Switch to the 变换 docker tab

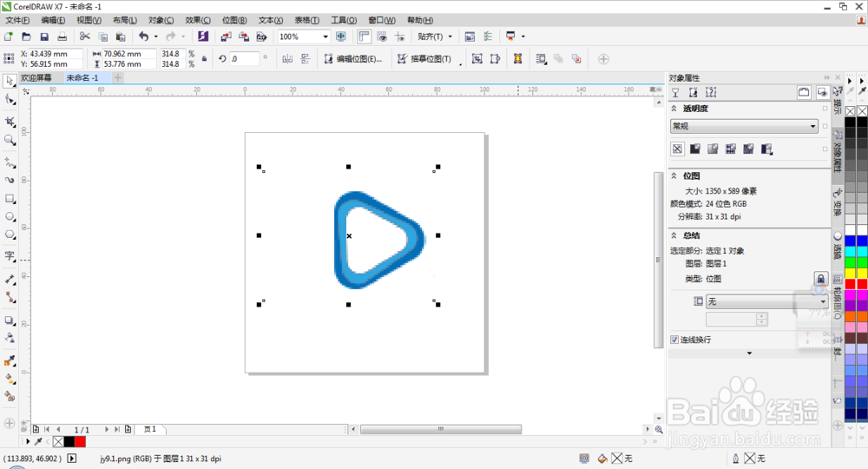point(838,202)
